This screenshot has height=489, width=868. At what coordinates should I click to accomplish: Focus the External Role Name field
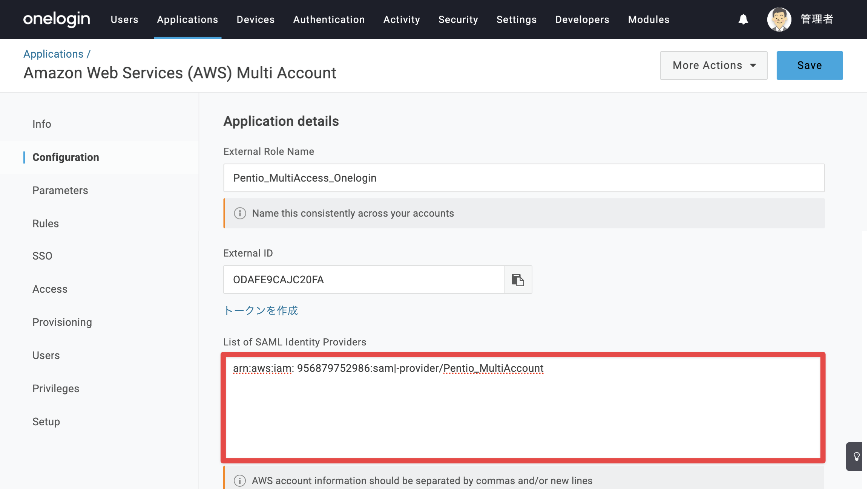524,178
